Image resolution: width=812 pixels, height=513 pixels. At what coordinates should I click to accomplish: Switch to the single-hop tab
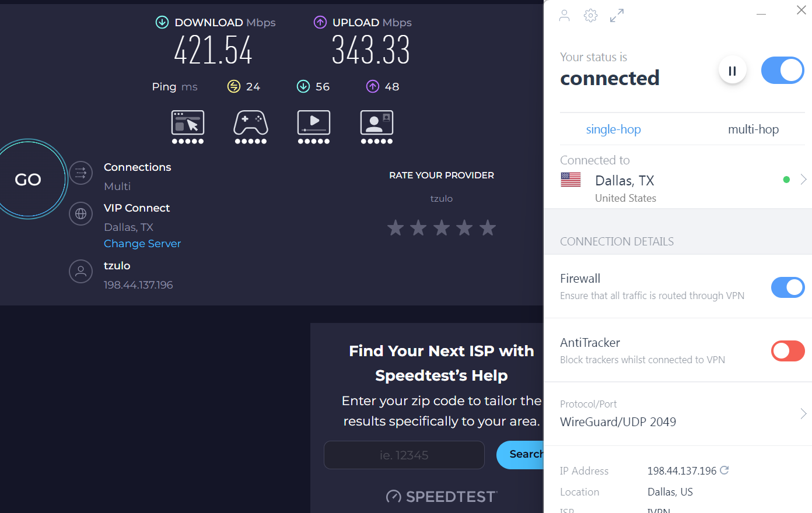[x=614, y=129]
